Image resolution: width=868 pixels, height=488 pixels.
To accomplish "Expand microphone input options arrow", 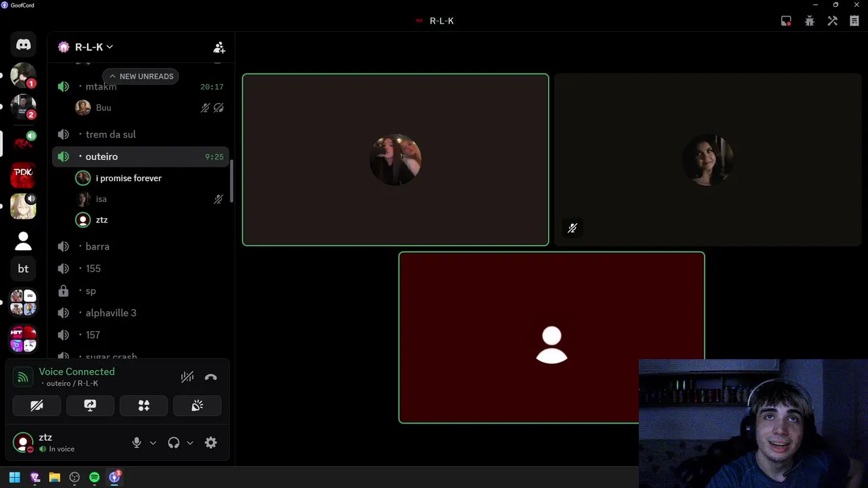I will point(153,443).
